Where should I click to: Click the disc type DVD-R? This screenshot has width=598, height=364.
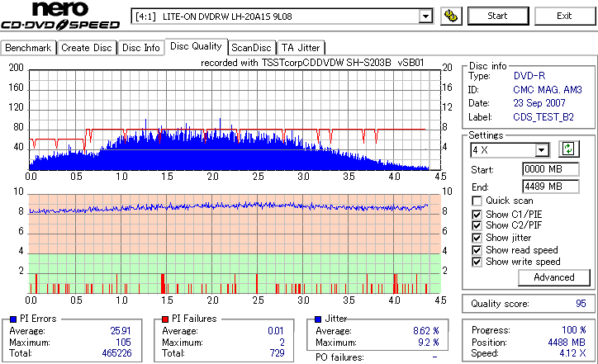coord(529,76)
